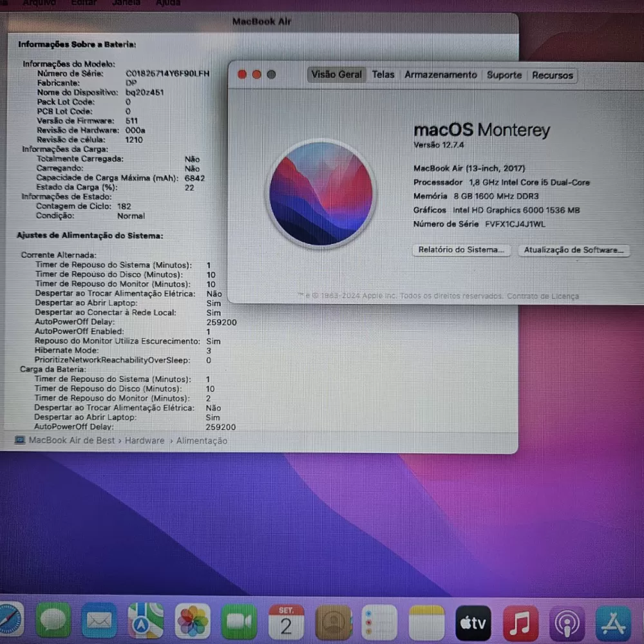The width and height of the screenshot is (644, 644).
Task: Click the "Condição:" value "Normal"
Action: [x=131, y=216]
